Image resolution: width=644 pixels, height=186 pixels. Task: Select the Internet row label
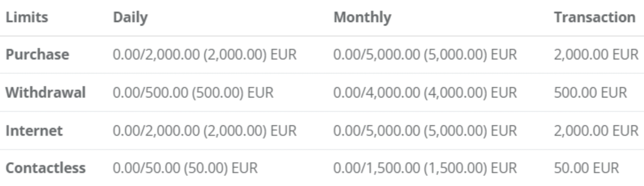click(34, 131)
